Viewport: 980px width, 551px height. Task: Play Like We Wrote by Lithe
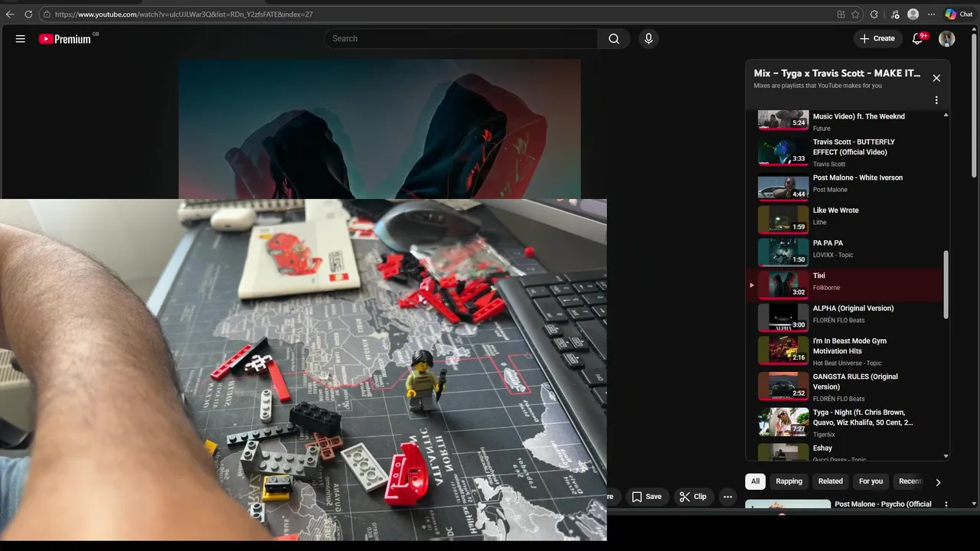[x=845, y=218]
